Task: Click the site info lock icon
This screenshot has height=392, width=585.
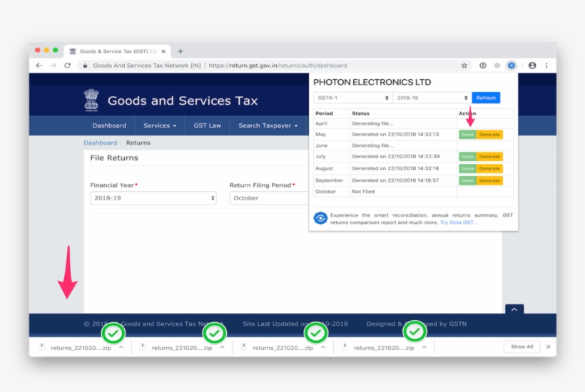Action: click(85, 66)
